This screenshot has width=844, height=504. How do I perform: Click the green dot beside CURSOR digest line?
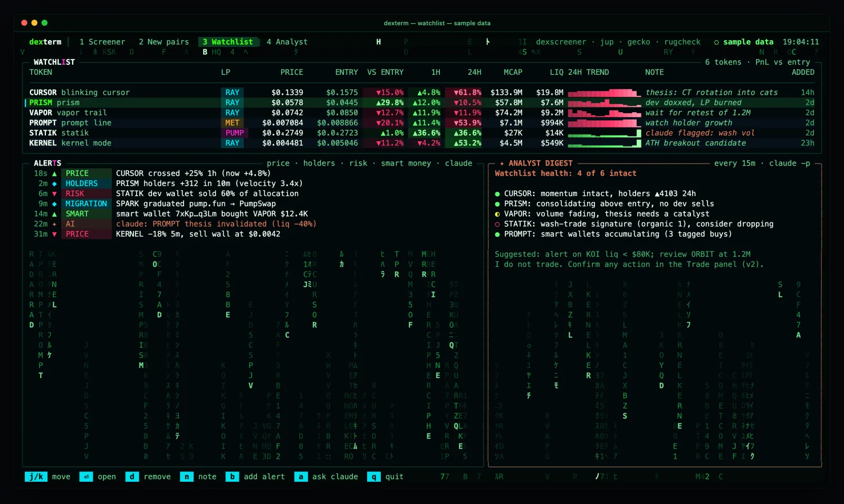pyautogui.click(x=497, y=194)
